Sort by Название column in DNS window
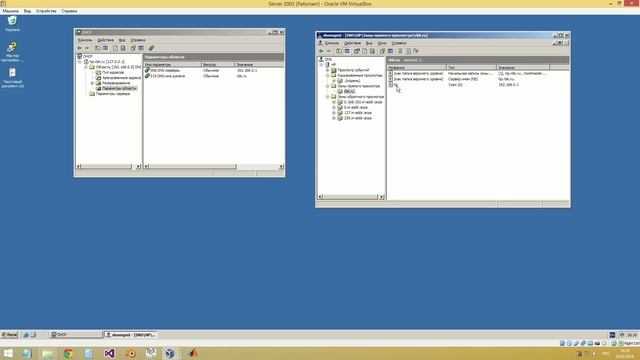The image size is (640, 360). [417, 67]
